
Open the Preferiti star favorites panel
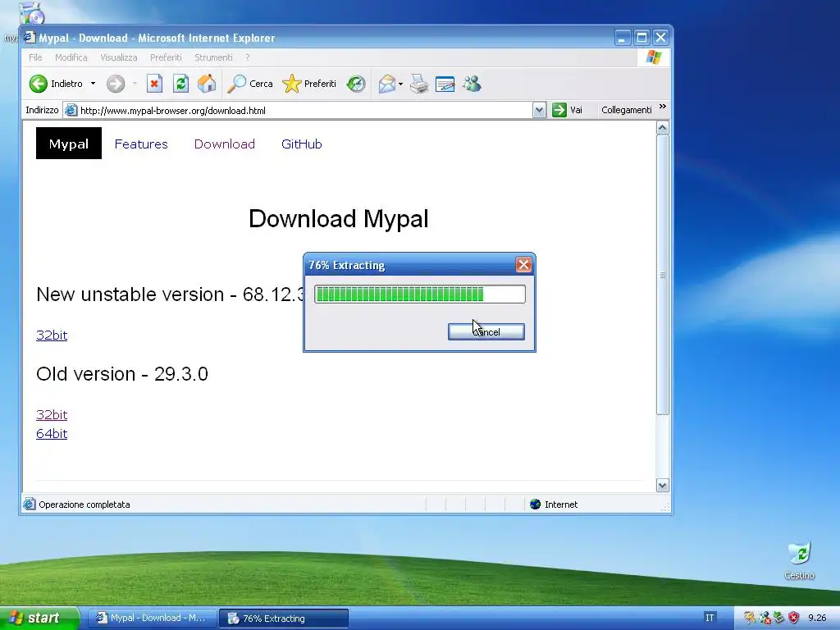(291, 84)
